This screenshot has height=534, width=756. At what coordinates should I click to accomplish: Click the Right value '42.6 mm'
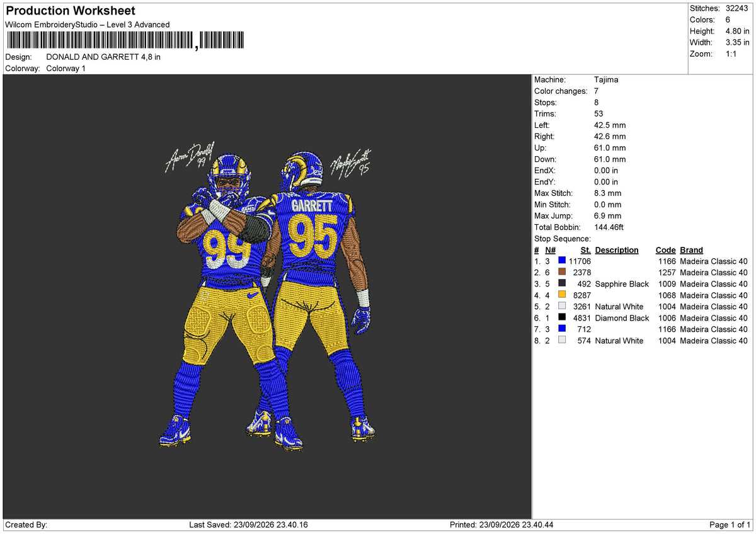tap(610, 136)
